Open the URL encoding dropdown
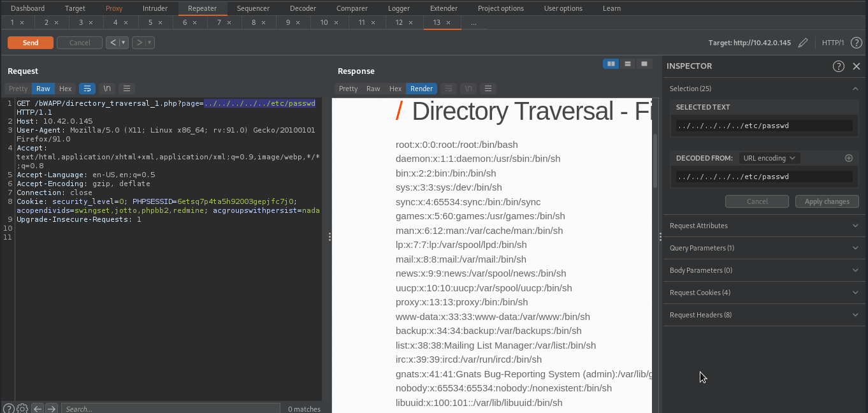 click(x=769, y=158)
